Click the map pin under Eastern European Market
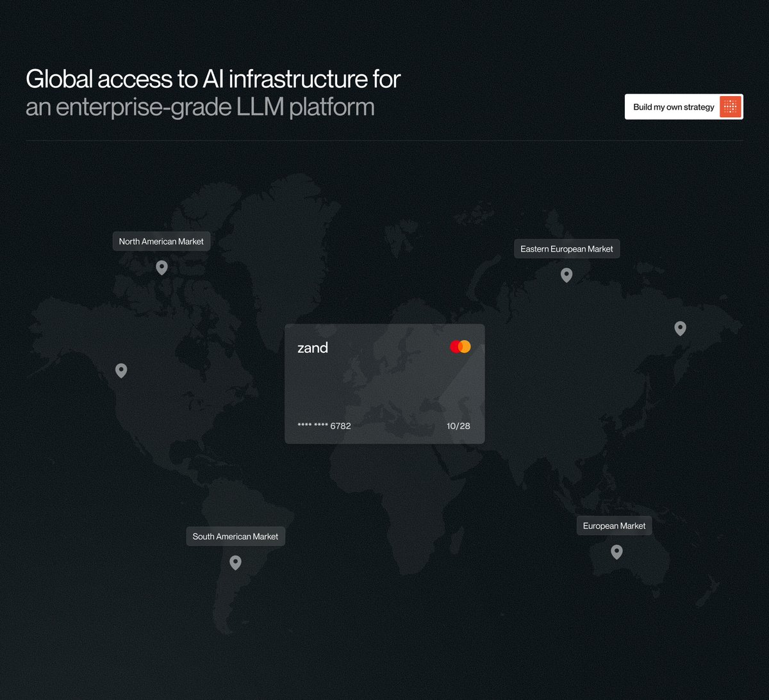 566,275
